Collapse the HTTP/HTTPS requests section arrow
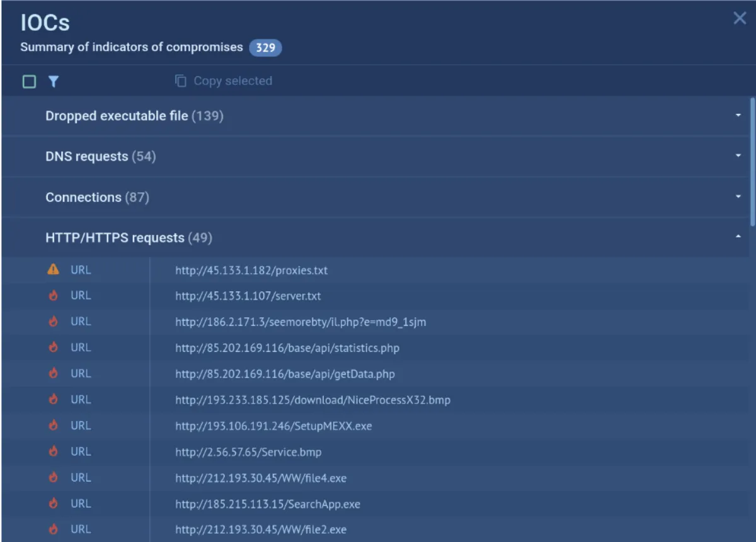 (x=738, y=237)
